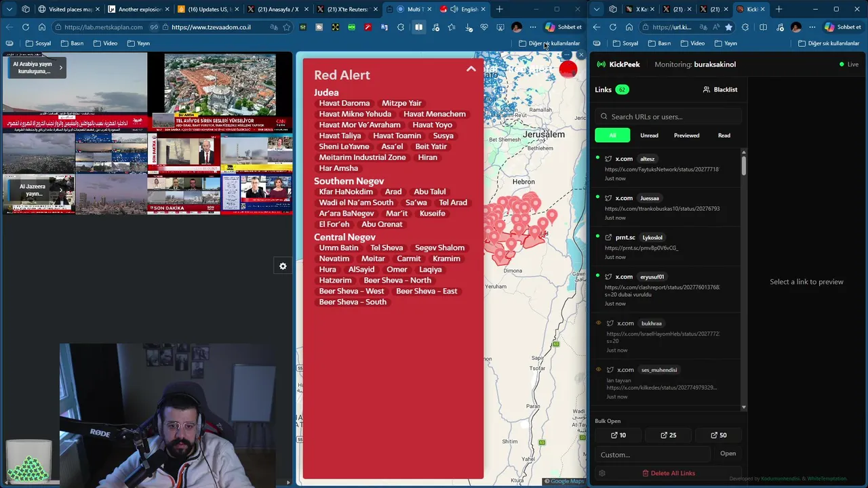
Task: Click the unread dot on altesz row
Action: [597, 158]
